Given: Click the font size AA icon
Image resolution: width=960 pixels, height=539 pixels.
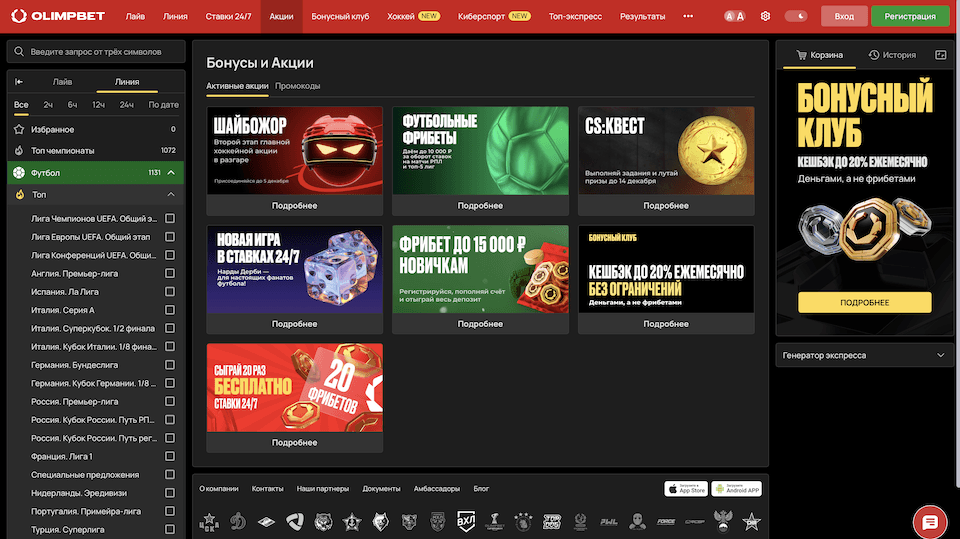Looking at the screenshot, I should (734, 17).
